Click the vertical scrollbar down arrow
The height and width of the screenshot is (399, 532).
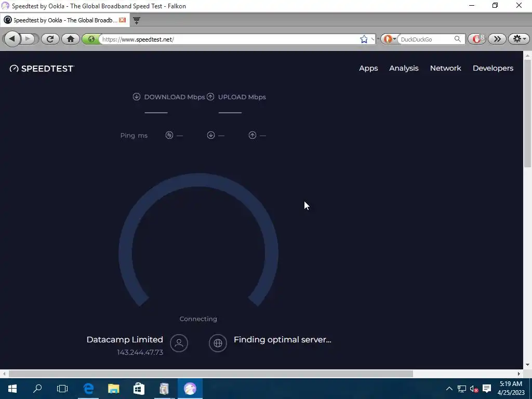coord(527,365)
